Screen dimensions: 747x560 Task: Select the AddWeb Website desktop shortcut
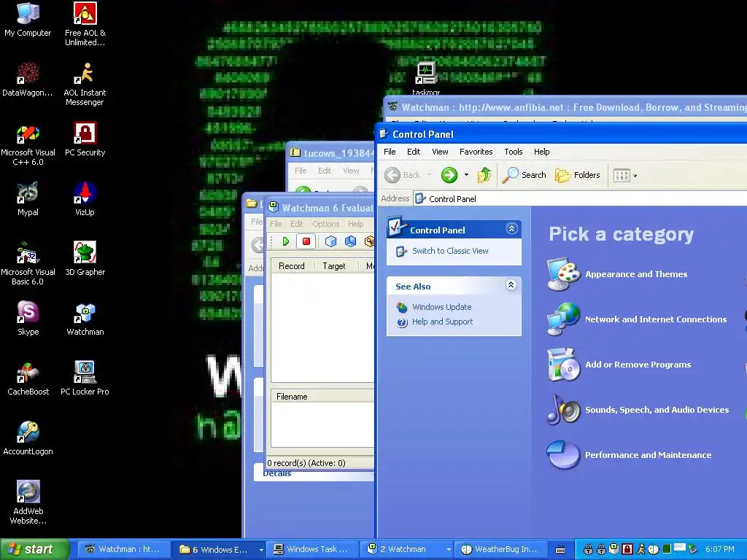(28, 502)
